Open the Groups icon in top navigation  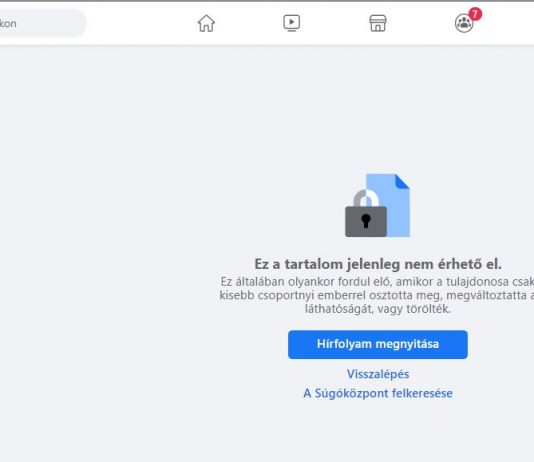[464, 23]
